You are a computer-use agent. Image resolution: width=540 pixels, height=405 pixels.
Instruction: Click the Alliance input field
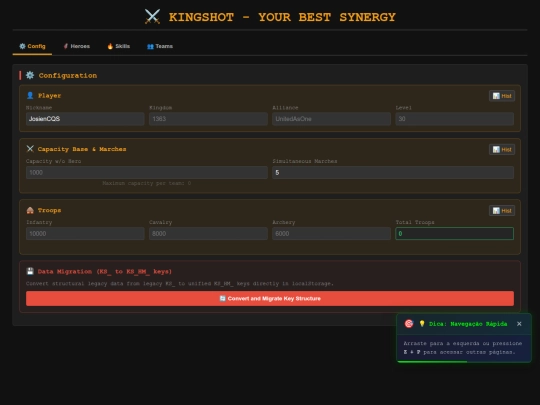pyautogui.click(x=331, y=119)
